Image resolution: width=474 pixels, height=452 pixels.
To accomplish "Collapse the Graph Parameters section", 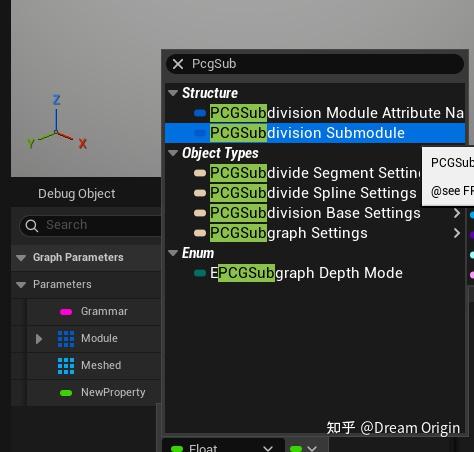I will coord(21,258).
